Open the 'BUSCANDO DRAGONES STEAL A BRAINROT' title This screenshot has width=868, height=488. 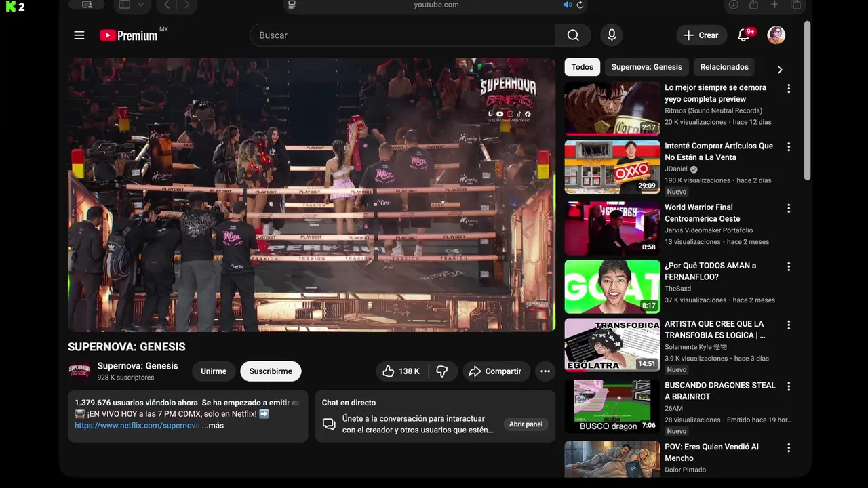tap(720, 391)
